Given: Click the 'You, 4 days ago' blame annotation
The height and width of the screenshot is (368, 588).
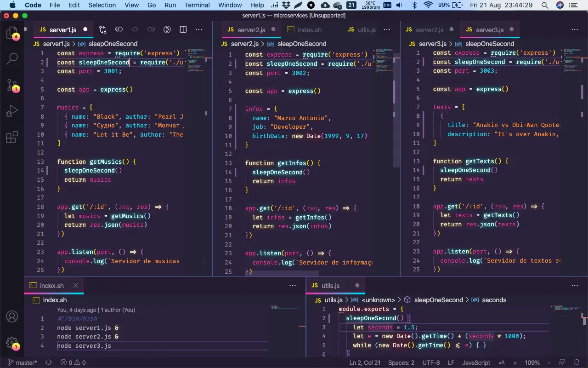Looking at the screenshot, I should coord(96,310).
